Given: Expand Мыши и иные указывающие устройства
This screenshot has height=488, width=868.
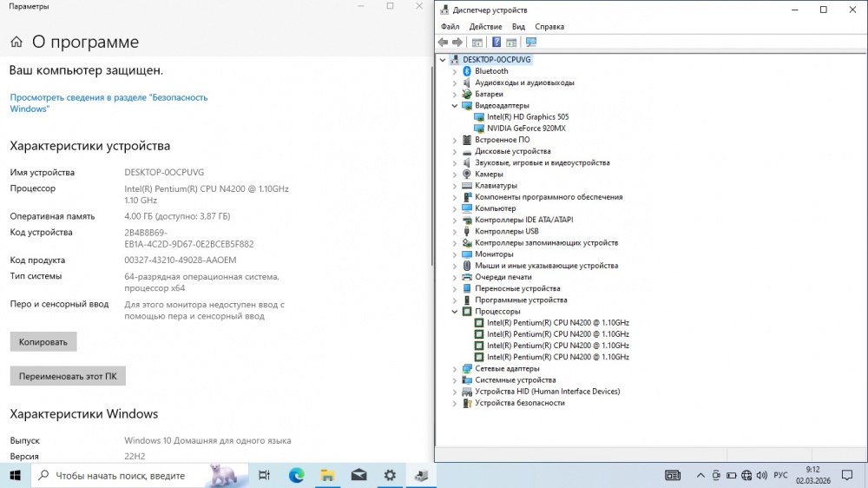Looking at the screenshot, I should 455,266.
